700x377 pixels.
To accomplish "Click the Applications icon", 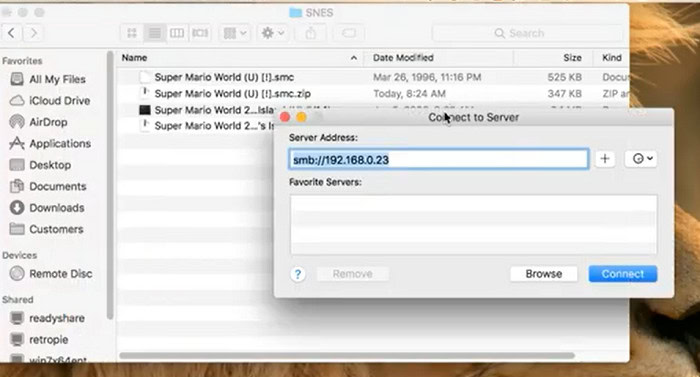I will 17,143.
